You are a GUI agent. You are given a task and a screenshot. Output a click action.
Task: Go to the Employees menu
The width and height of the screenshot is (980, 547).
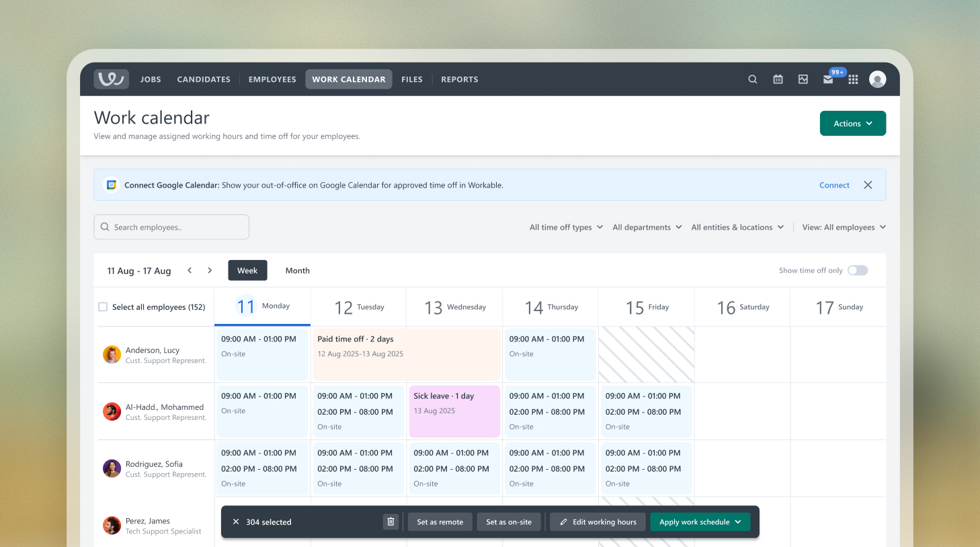pos(272,79)
